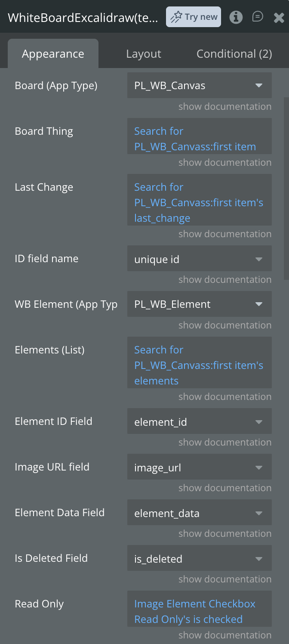Expand the Image URL field dropdown

[200, 467]
